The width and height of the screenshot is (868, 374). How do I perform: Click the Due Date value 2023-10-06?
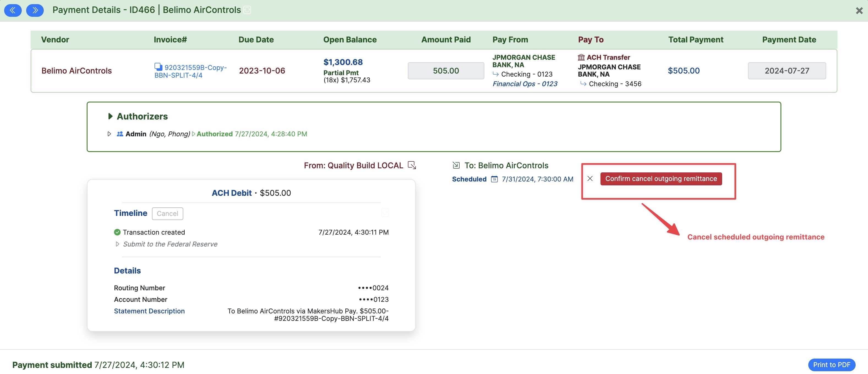coord(262,71)
